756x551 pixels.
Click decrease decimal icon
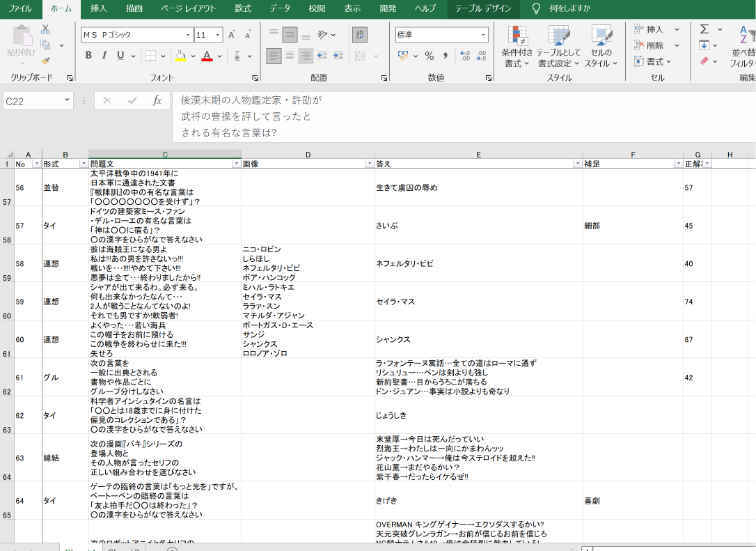pyautogui.click(x=481, y=56)
